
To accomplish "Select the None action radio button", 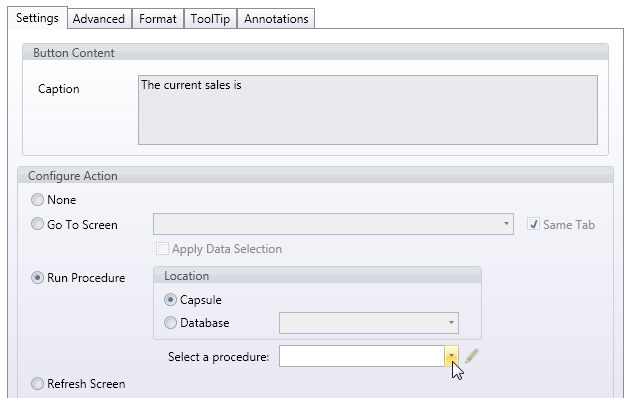I will coord(37,200).
